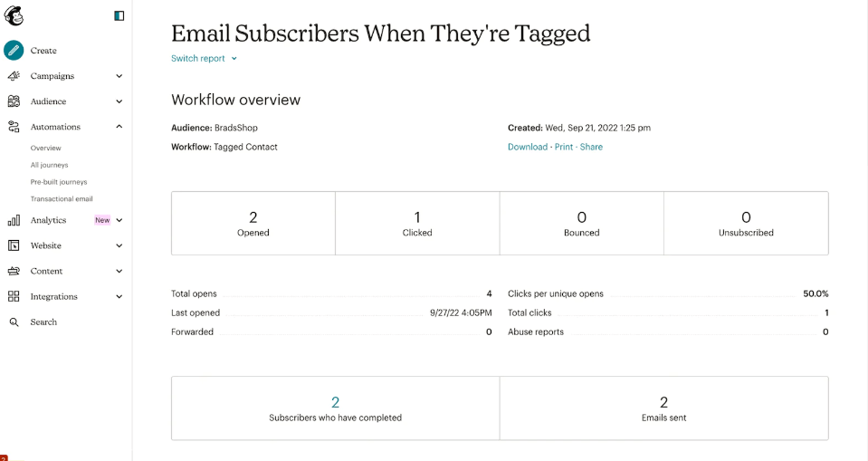
Task: Click the Campaigns megaphone icon
Action: [x=14, y=76]
